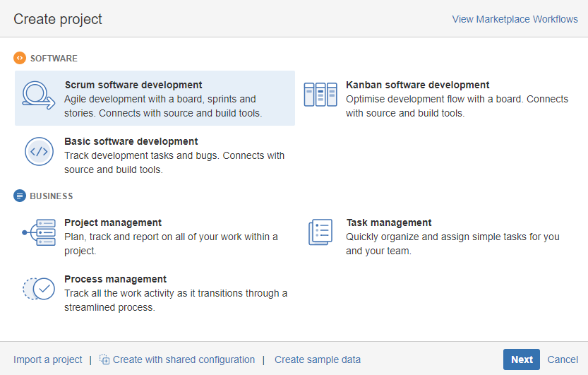This screenshot has height=375, width=588.
Task: Click the SOFTWARE section heading
Action: [54, 59]
